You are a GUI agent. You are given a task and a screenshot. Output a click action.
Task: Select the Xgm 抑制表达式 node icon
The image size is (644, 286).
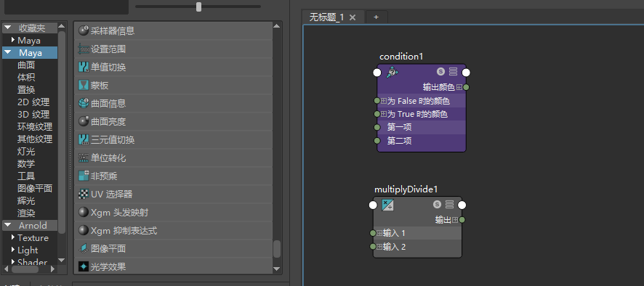[x=84, y=231]
